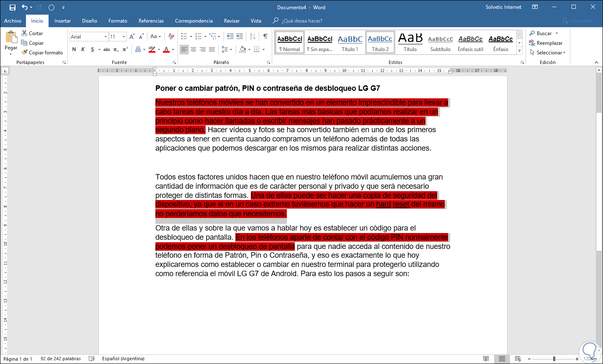Toggle strikethrough formatting
The height and width of the screenshot is (364, 603).
coord(107,49)
